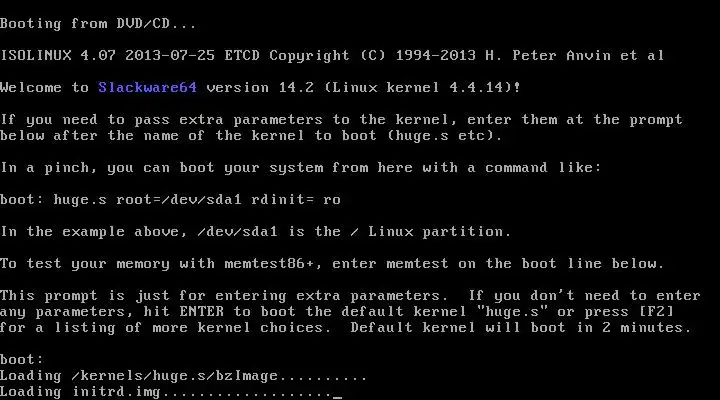Click "Booting from DVD/CD..." line
Image resolution: width=720 pixels, height=400 pixels.
tap(98, 23)
